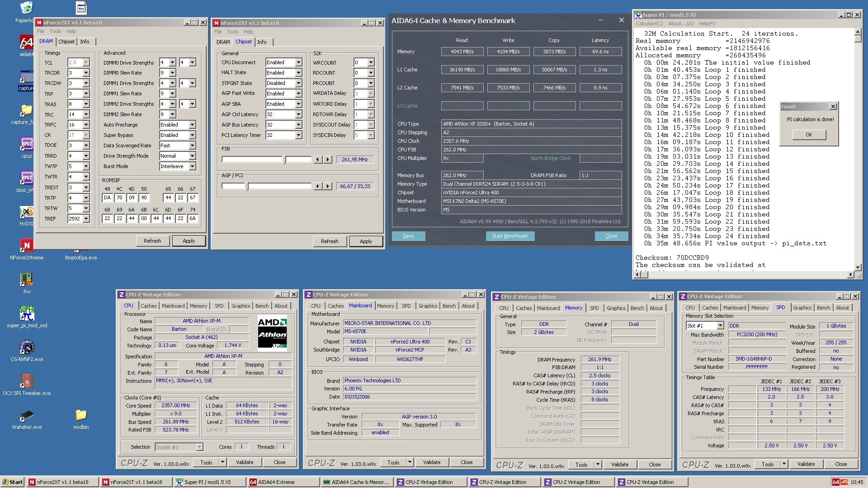Image resolution: width=868 pixels, height=488 pixels.
Task: Switch to Chipset tab in left nForce2XT window
Action: (x=66, y=42)
